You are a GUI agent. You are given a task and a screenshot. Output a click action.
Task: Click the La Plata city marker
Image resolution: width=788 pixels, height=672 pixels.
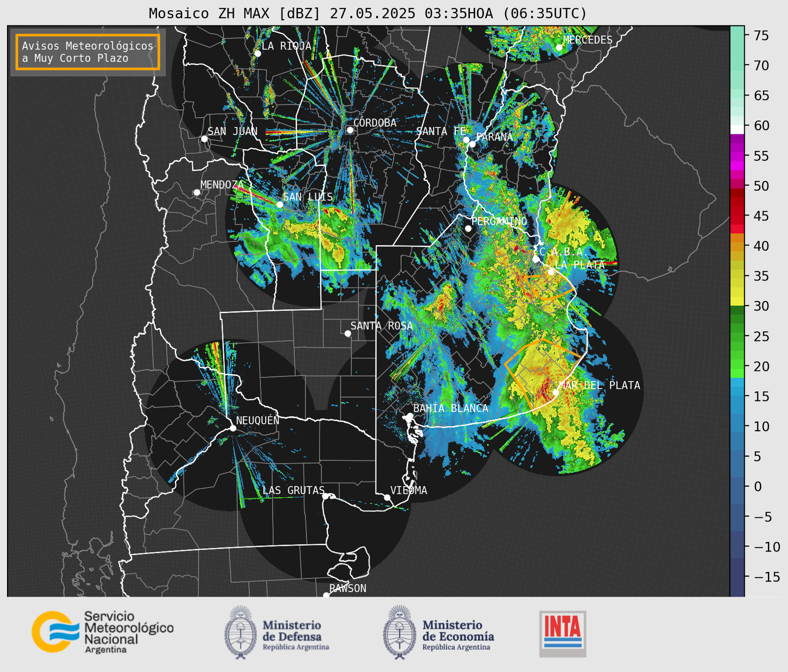tap(551, 272)
